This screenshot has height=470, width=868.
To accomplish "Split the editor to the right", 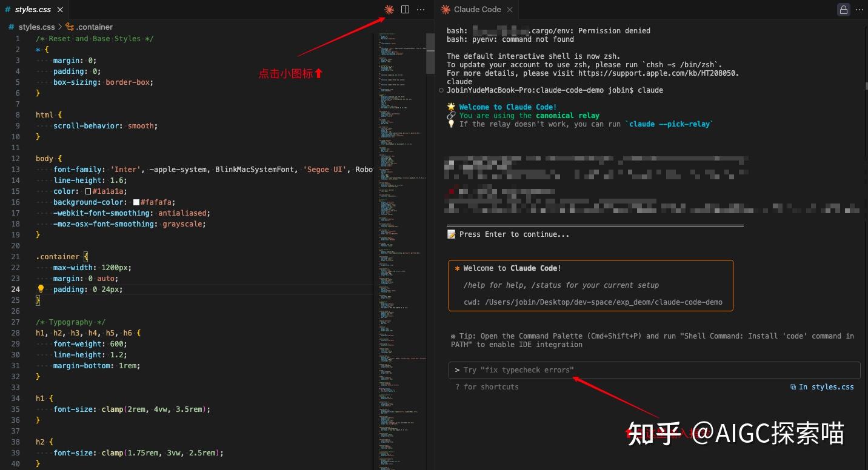I will click(405, 10).
